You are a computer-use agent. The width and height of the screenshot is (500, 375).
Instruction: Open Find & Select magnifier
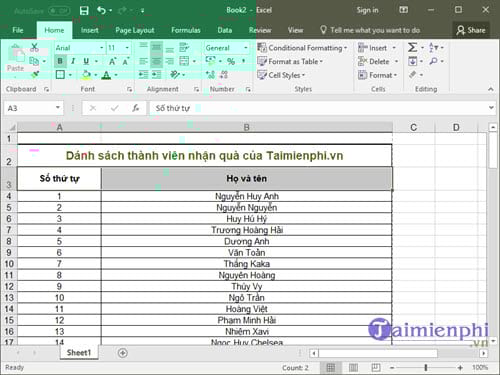pyautogui.click(x=433, y=61)
